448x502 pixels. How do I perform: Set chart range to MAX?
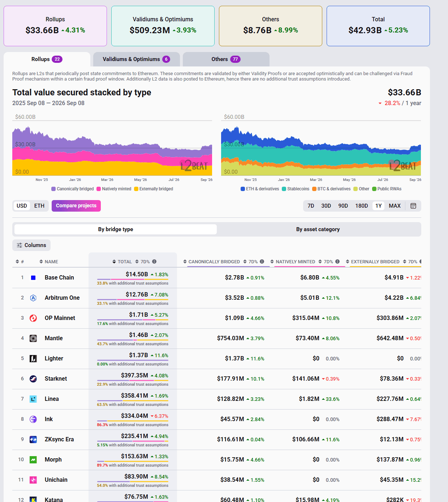click(395, 206)
